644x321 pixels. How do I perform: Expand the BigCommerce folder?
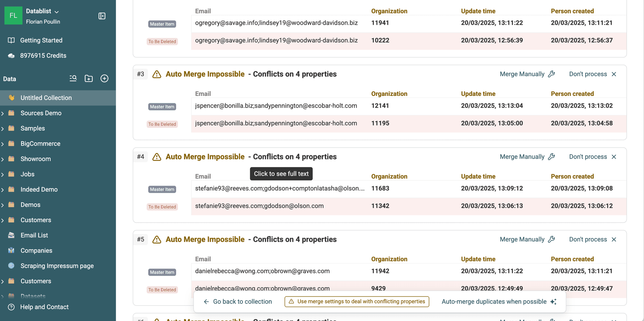point(3,144)
